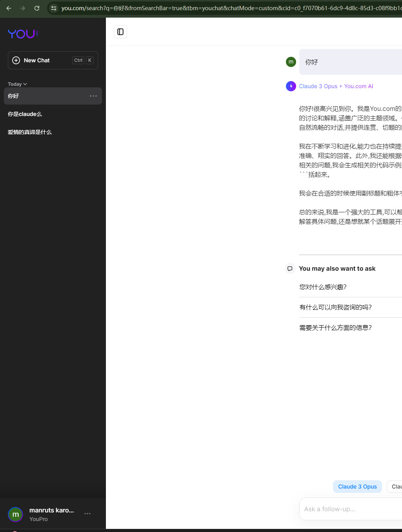Screen dimensions: 402x532
Task: Click the speech bubble icon beside 'You may also want to ask'
Action: click(290, 268)
